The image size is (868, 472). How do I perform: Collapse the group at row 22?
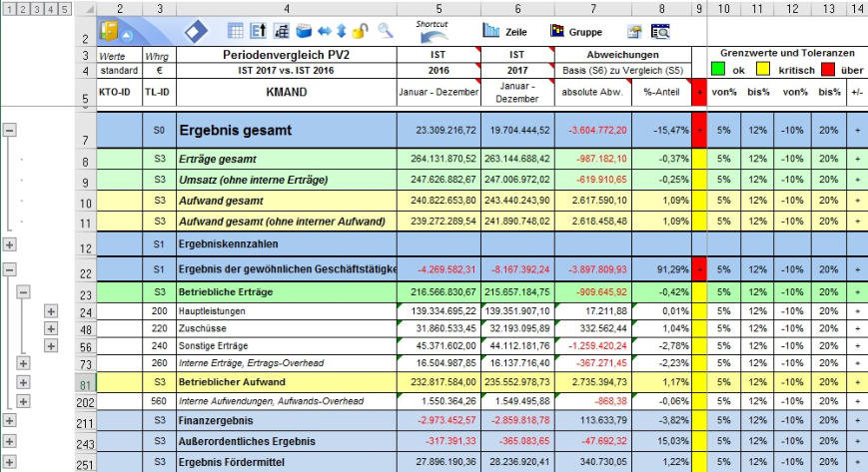point(9,269)
